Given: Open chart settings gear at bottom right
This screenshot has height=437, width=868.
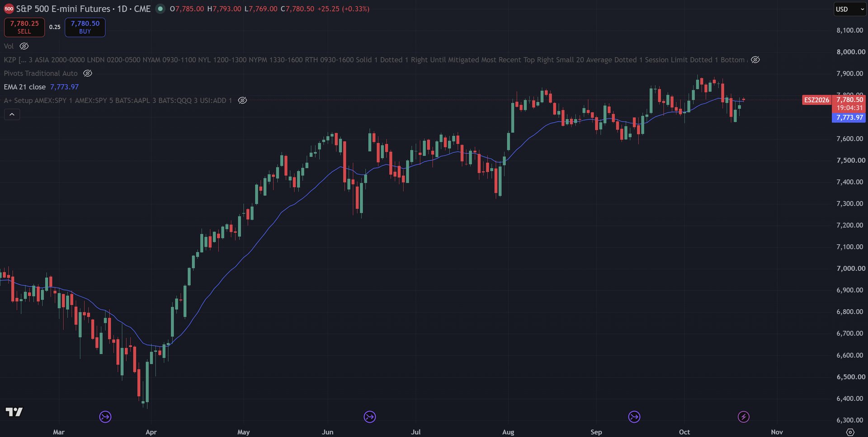Looking at the screenshot, I should click(x=850, y=432).
